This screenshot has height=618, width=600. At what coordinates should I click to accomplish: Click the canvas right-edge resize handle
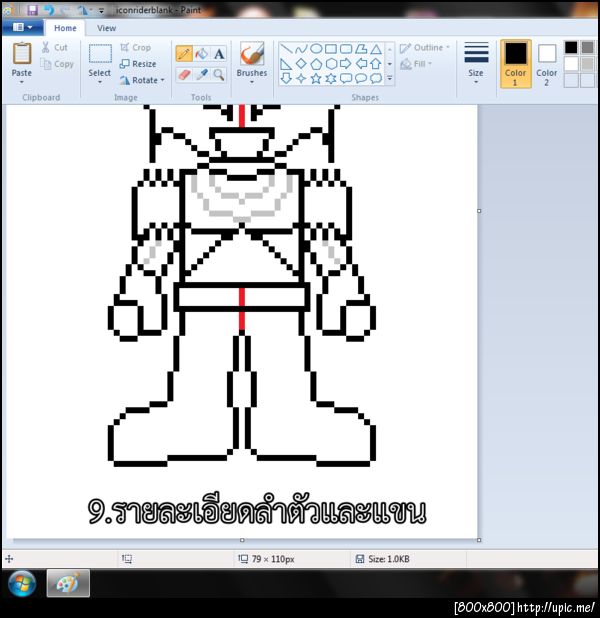pos(479,211)
